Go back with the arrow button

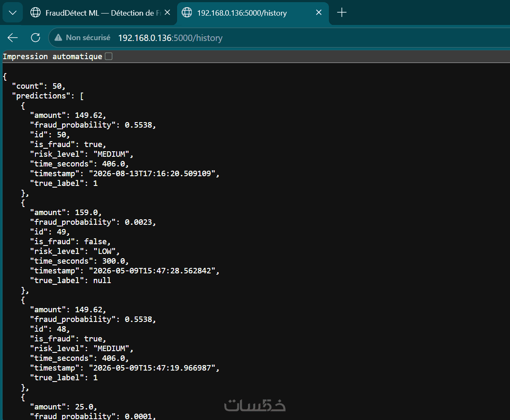pos(13,38)
